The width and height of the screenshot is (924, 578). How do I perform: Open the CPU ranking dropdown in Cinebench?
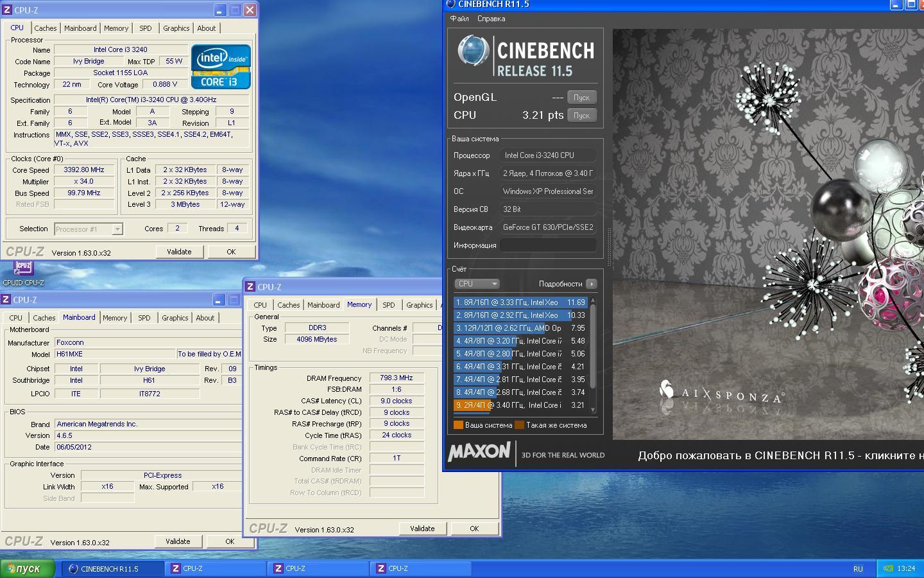[x=477, y=284]
